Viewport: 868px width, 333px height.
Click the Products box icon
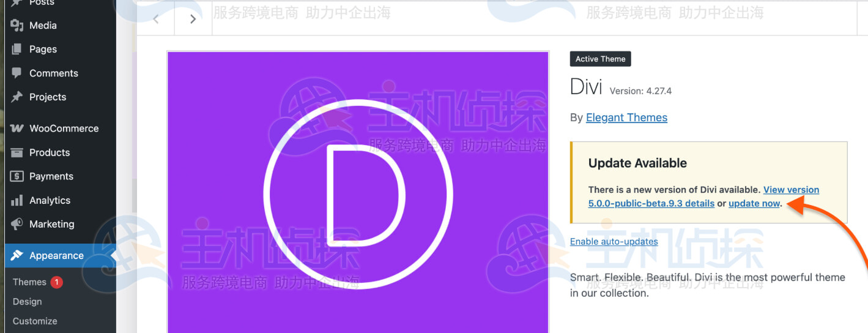click(x=17, y=152)
